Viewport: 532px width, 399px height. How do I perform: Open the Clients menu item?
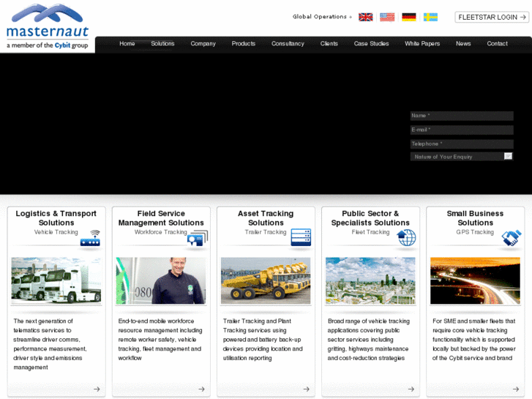pos(329,43)
